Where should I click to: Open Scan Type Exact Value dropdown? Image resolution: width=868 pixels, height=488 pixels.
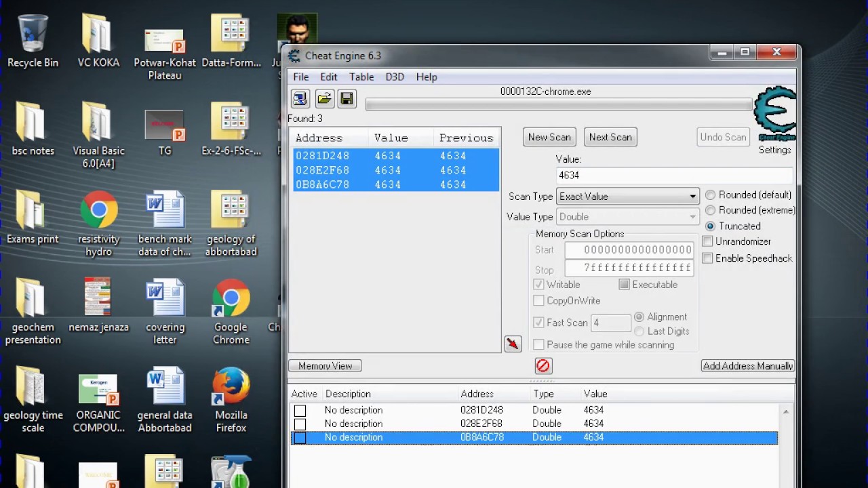point(627,197)
